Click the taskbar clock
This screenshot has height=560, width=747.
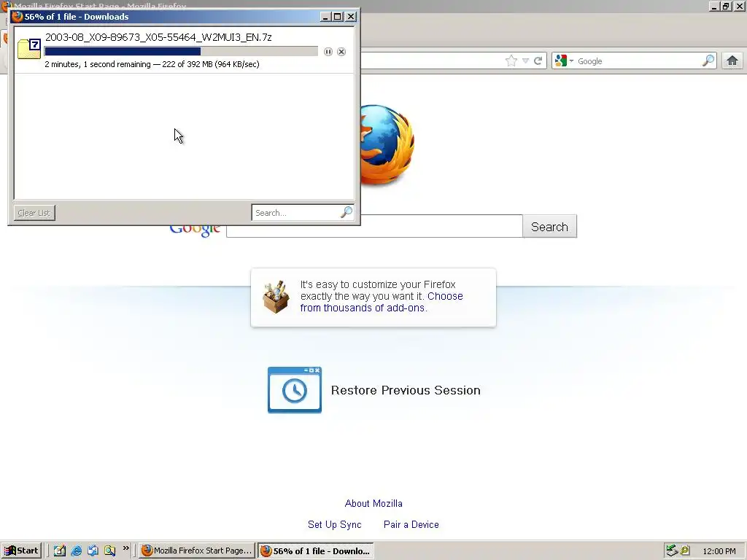click(x=719, y=551)
